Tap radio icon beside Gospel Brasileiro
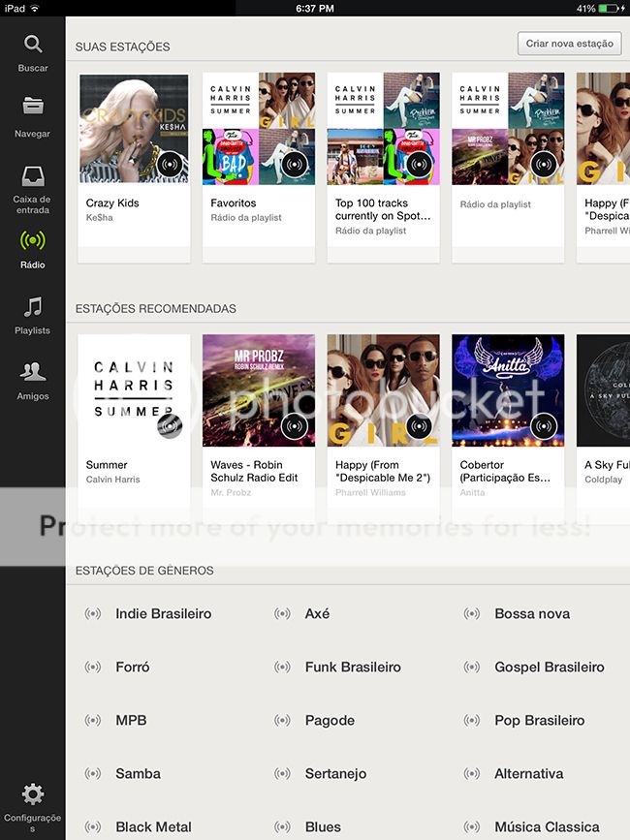Image resolution: width=630 pixels, height=840 pixels. 472,667
